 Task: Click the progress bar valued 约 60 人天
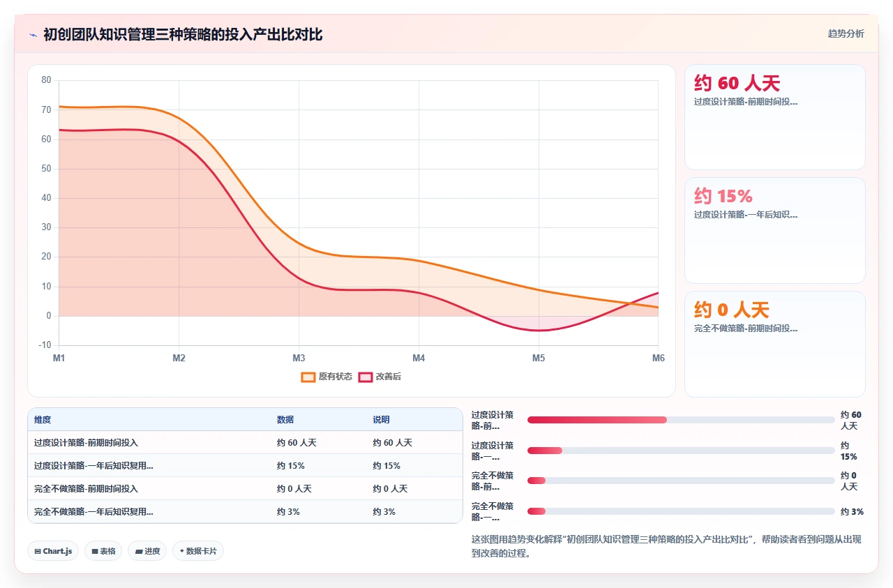[681, 420]
